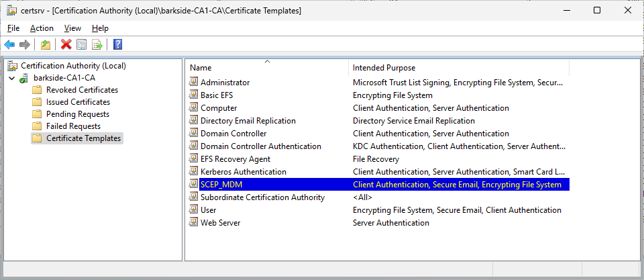Click the blue Help toolbar icon
The width and height of the screenshot is (644, 280).
pyautogui.click(x=117, y=44)
